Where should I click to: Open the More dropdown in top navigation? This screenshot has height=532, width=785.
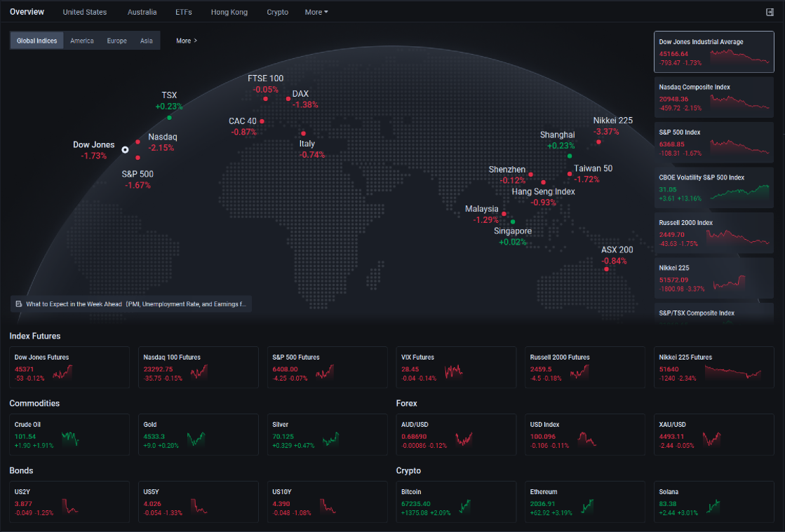click(x=316, y=12)
